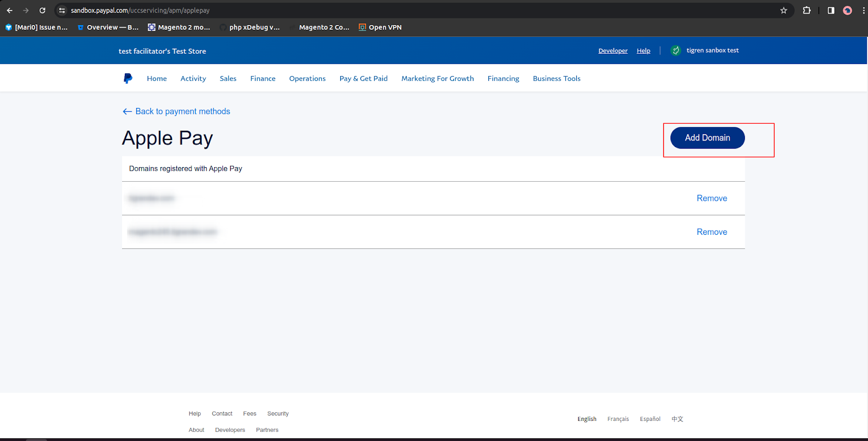This screenshot has height=441, width=868.
Task: Open the footer Partners link
Action: click(x=267, y=430)
